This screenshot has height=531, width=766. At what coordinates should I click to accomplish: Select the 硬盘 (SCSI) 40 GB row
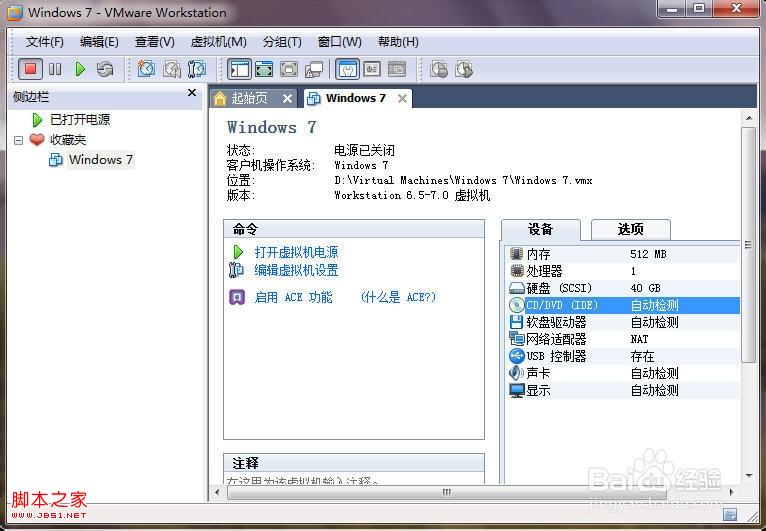pos(623,288)
